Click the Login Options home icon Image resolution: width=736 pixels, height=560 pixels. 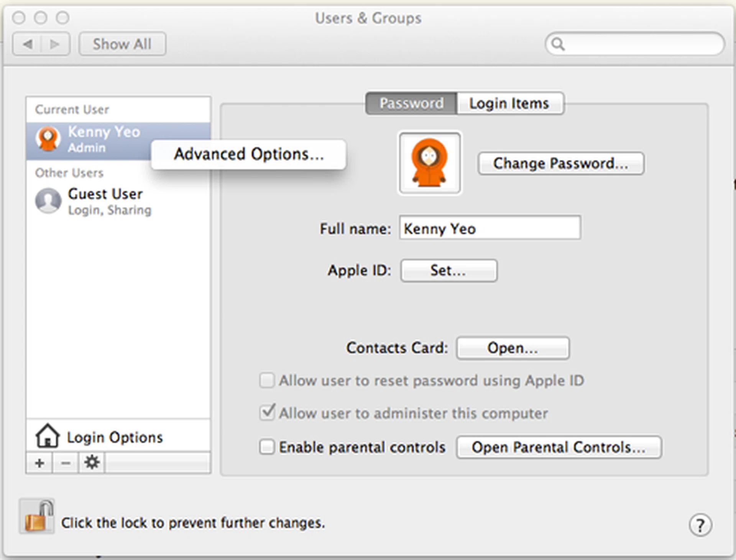tap(48, 436)
